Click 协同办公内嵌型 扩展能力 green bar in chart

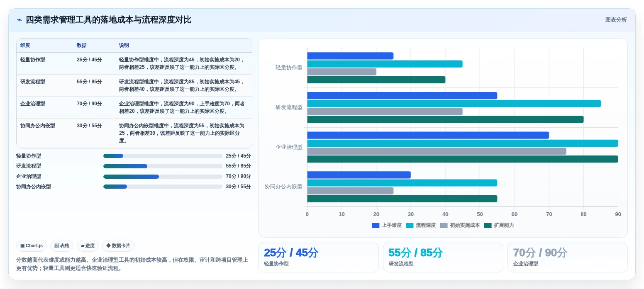click(x=402, y=199)
